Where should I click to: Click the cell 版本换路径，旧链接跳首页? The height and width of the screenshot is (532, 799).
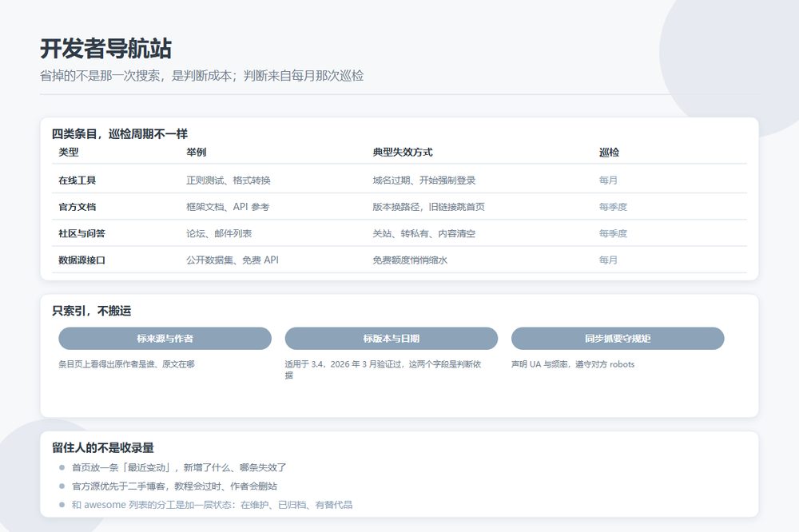(428, 206)
